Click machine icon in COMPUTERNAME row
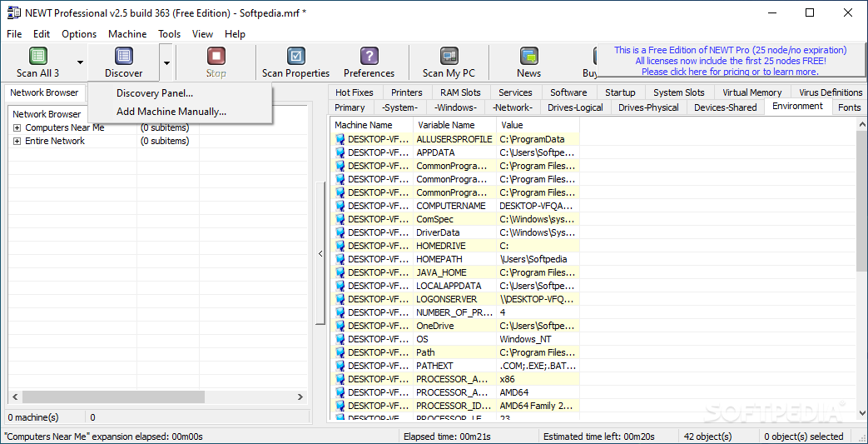 click(340, 206)
